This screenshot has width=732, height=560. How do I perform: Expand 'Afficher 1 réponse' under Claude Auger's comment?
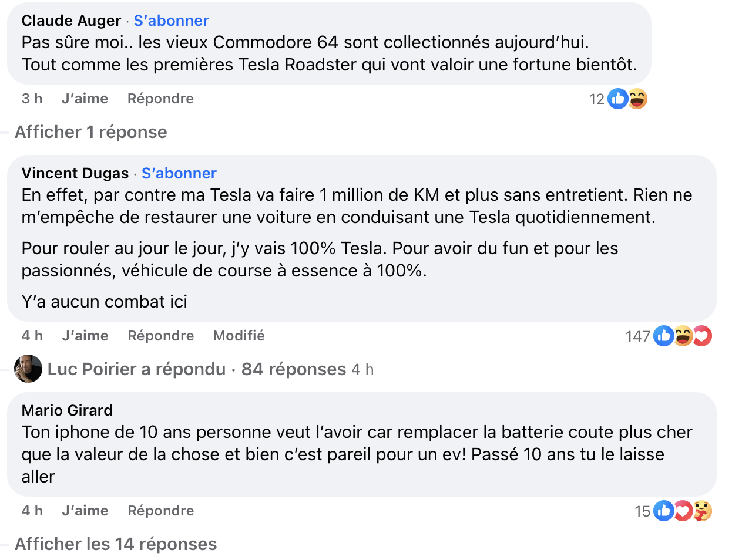click(90, 132)
